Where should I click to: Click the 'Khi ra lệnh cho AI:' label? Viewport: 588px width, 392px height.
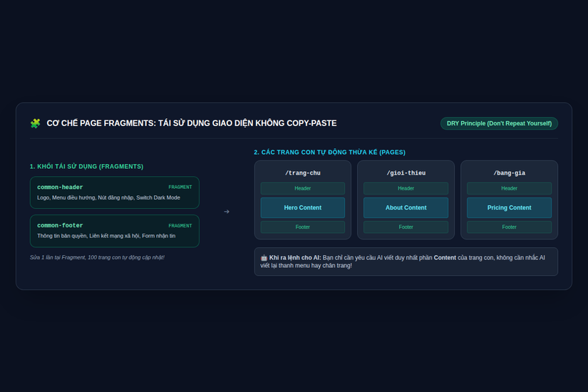coord(295,258)
